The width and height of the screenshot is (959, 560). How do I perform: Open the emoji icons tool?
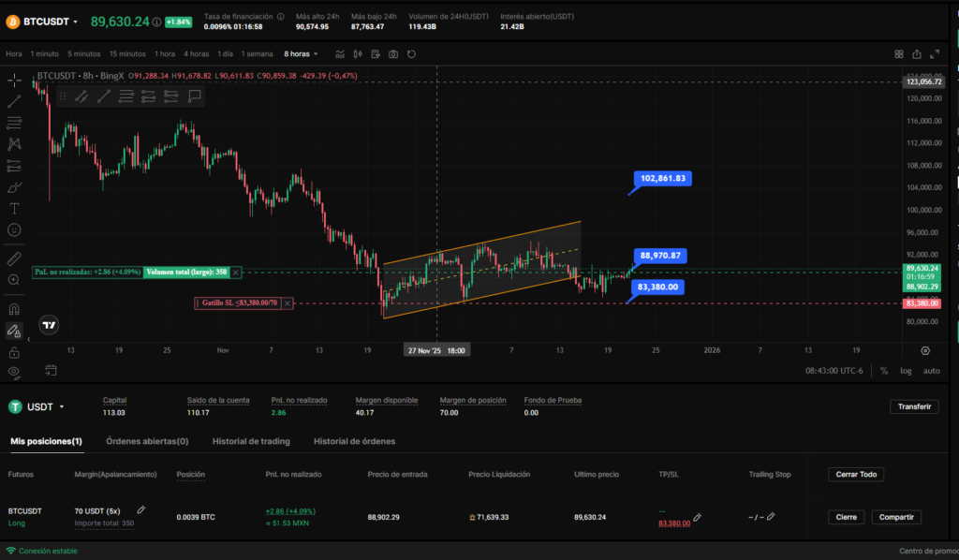(14, 229)
